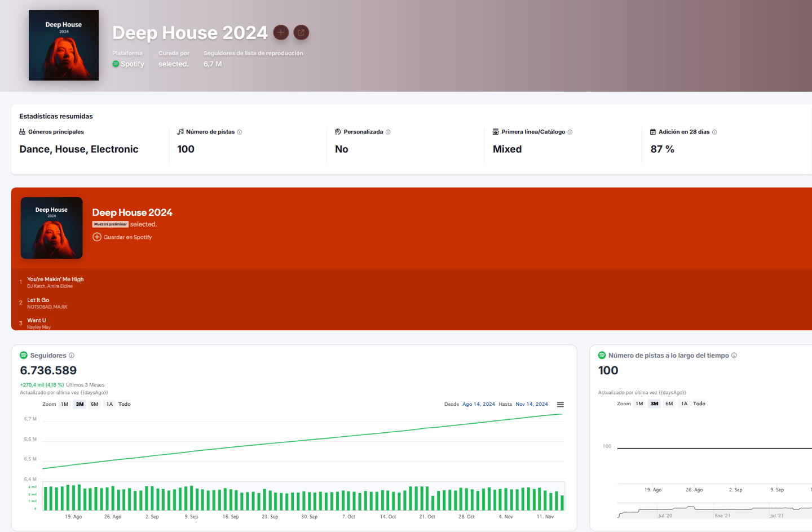Viewport: 812px width, 532px height.
Task: Click followers count 6.736.589
Action: (48, 370)
